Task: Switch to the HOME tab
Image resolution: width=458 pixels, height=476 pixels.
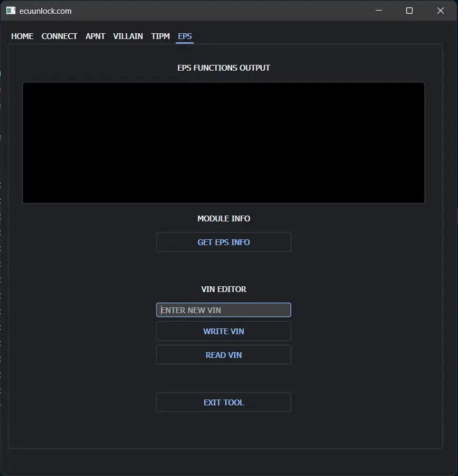Action: [22, 36]
